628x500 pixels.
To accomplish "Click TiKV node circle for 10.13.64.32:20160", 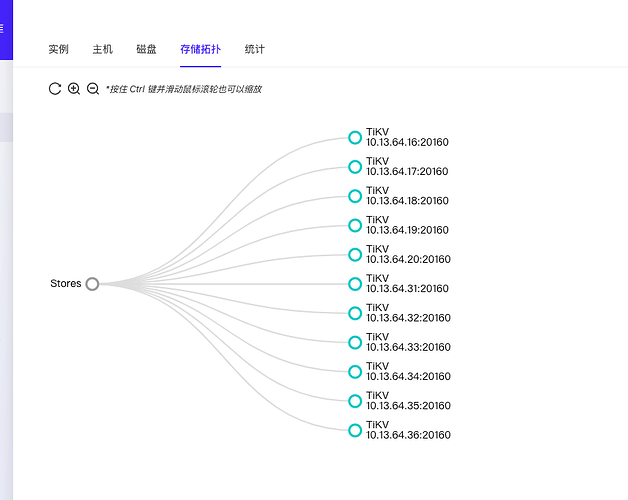I will click(x=355, y=313).
